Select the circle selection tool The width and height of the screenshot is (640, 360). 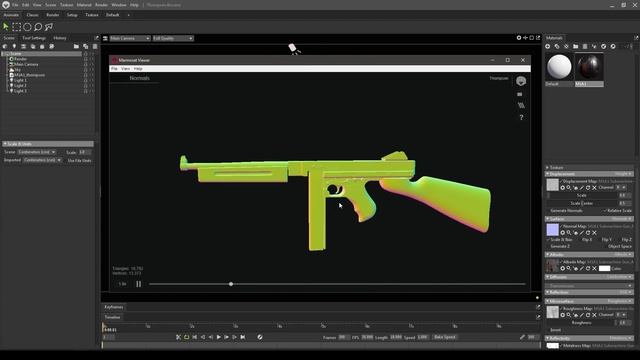coord(27,27)
